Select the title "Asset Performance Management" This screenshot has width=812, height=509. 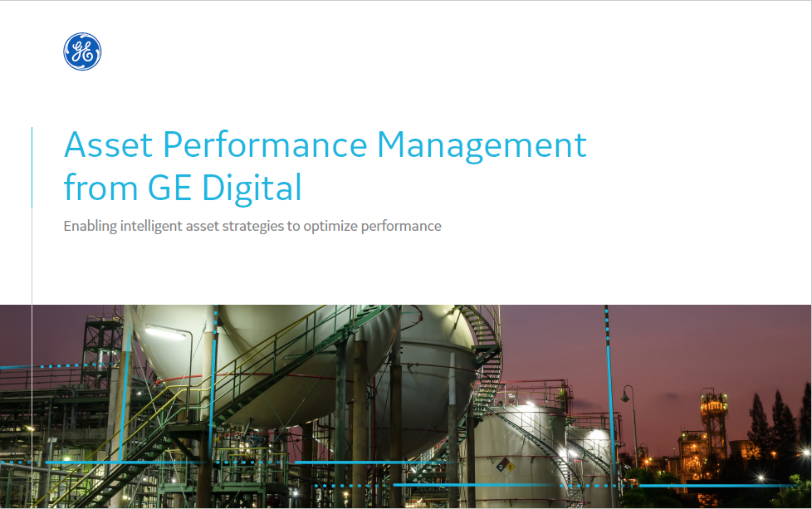pyautogui.click(x=325, y=144)
